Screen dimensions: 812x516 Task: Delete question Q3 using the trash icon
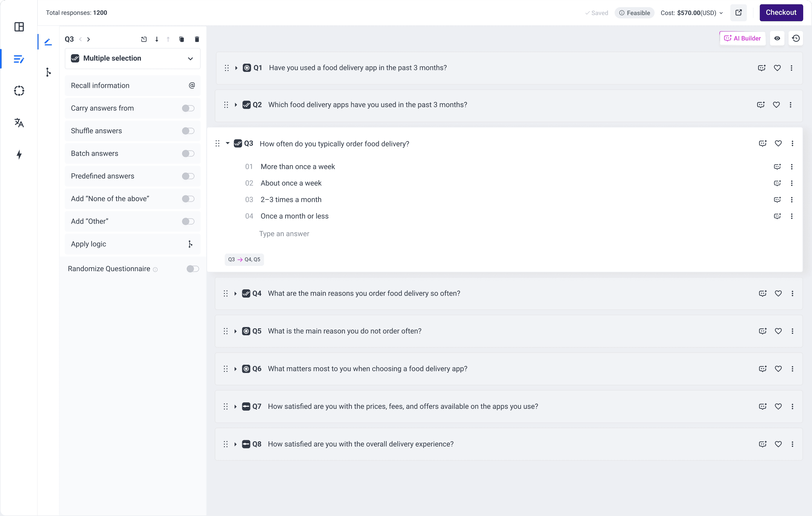197,39
